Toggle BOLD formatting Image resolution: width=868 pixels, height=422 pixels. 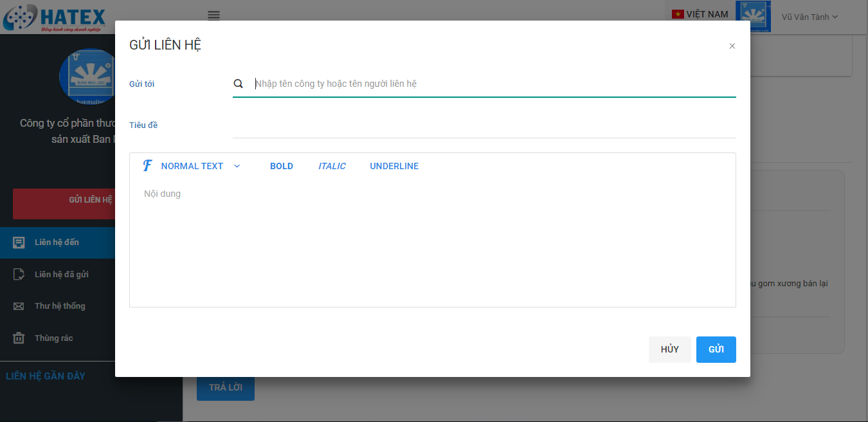[x=282, y=166]
